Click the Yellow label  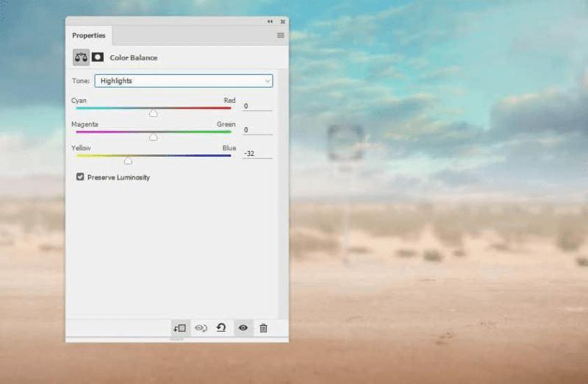(x=81, y=148)
